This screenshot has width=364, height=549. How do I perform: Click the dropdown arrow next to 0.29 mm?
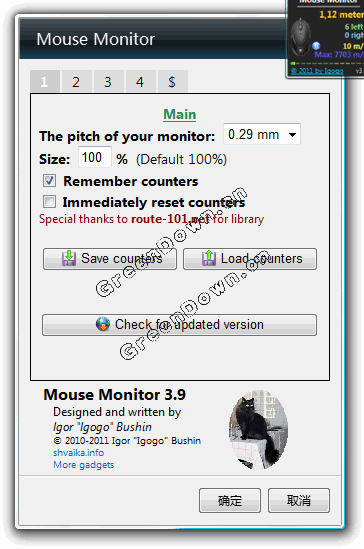pos(293,135)
